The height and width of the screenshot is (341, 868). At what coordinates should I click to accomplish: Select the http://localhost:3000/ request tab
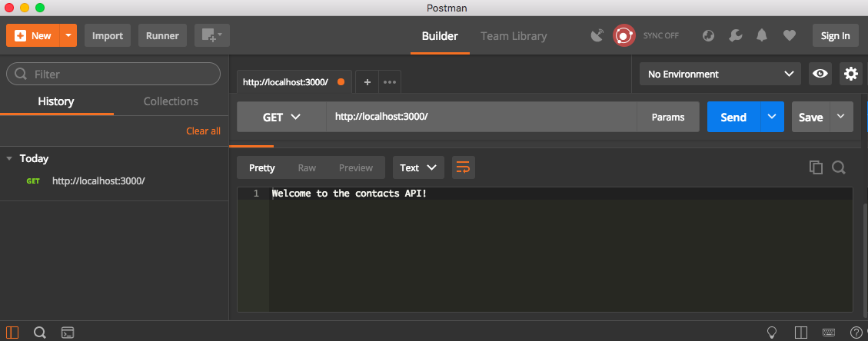pos(286,82)
